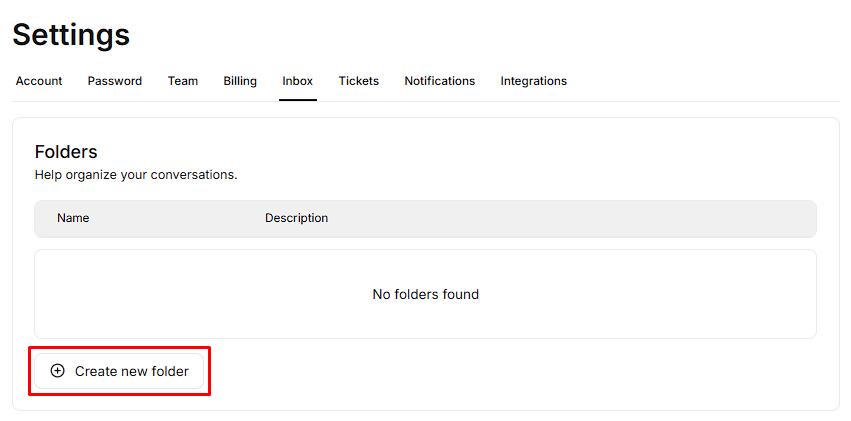Click the plus circle icon for new folder

58,371
